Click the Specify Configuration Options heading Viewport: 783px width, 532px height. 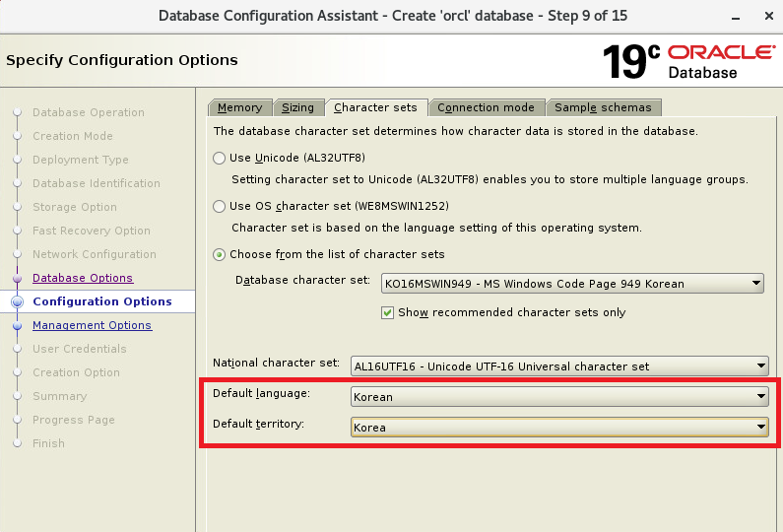pos(122,60)
